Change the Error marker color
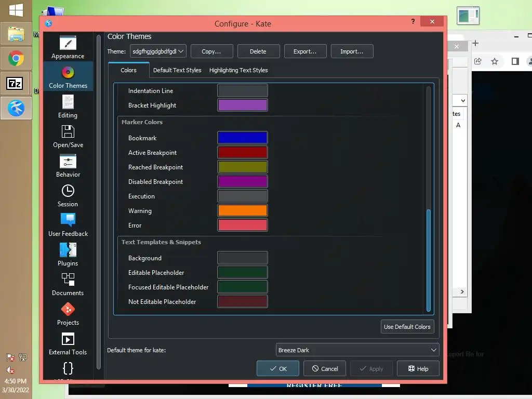Screen dimensions: 532x399 pos(243,225)
